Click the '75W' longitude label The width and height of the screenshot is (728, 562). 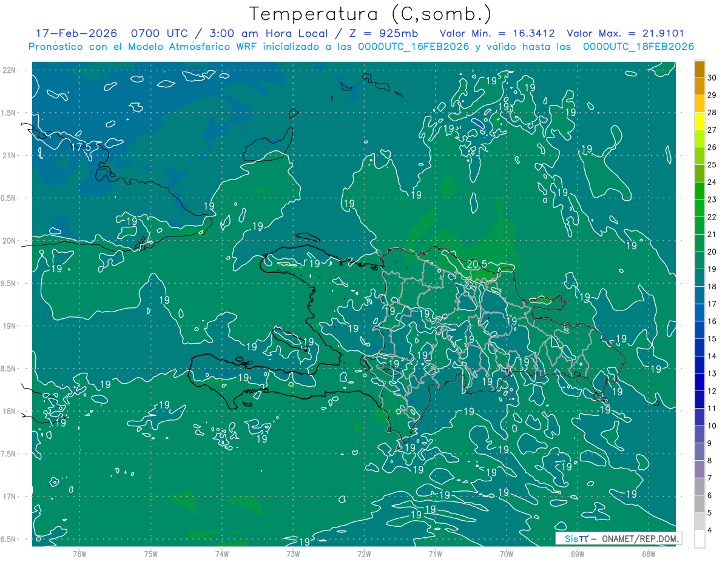tap(151, 554)
